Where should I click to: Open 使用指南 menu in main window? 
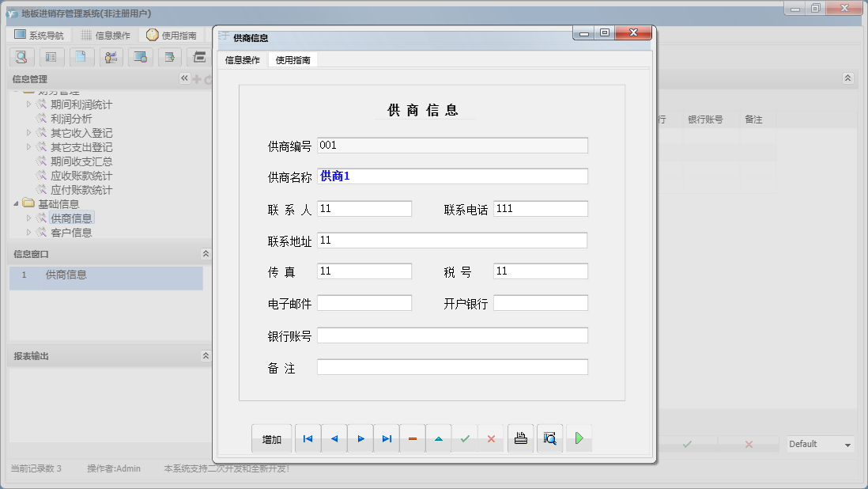click(x=172, y=35)
